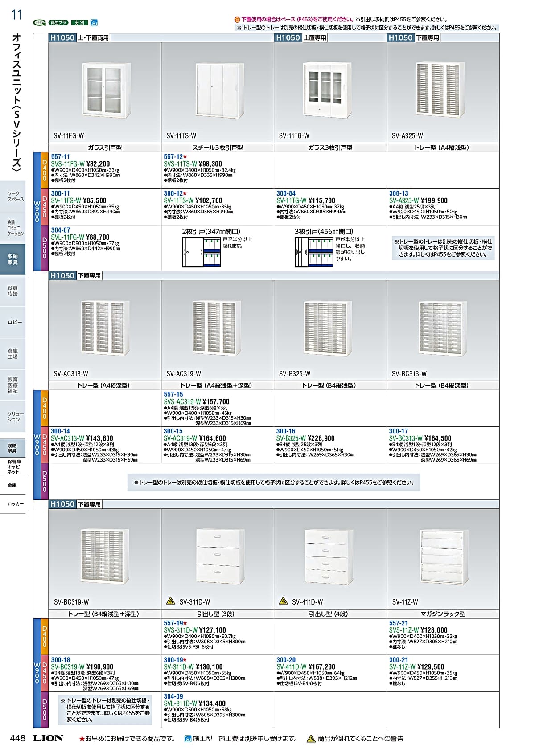The width and height of the screenshot is (535, 756).
Task: Click the LION logo in footer
Action: (x=48, y=738)
